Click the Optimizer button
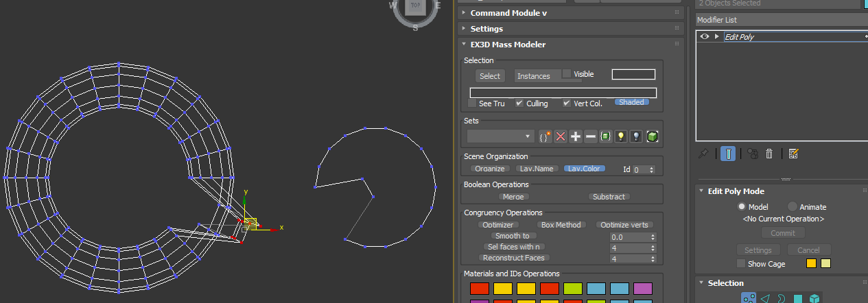Screen dimensions: 868x303 coord(498,225)
